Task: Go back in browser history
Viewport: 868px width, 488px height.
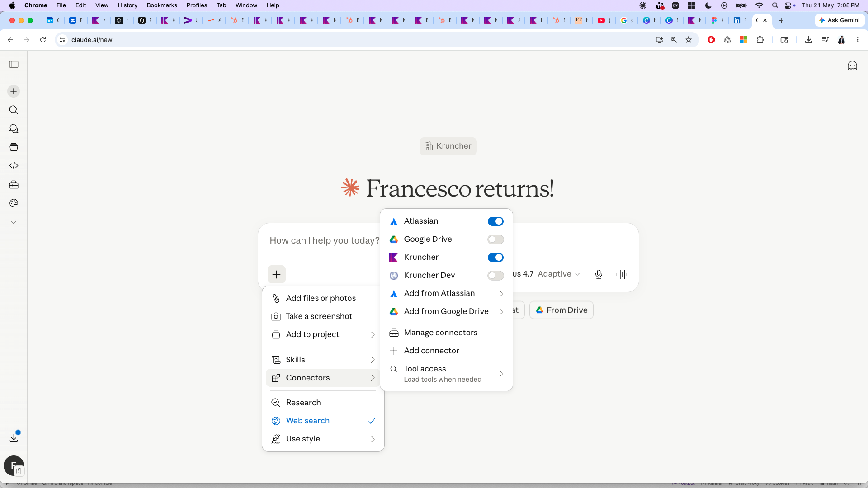Action: tap(10, 40)
